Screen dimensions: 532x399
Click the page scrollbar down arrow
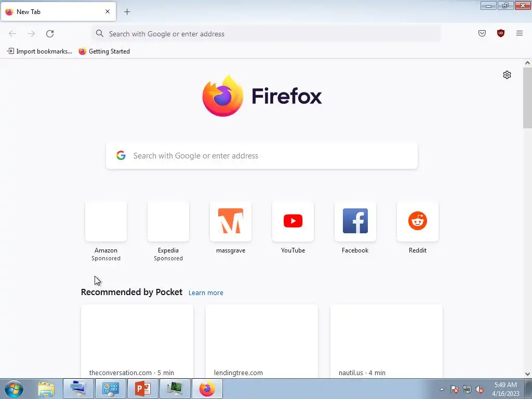click(x=527, y=374)
